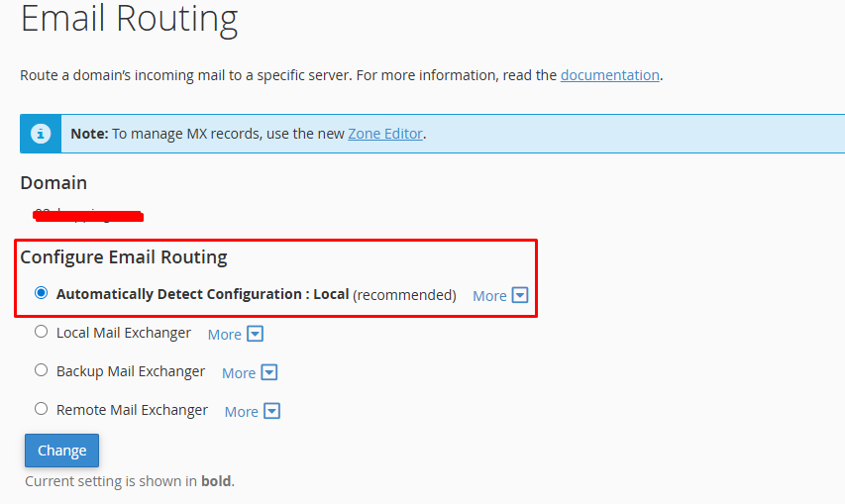This screenshot has height=504, width=845.
Task: Choose the Backup Mail Exchanger radio button
Action: click(x=41, y=370)
